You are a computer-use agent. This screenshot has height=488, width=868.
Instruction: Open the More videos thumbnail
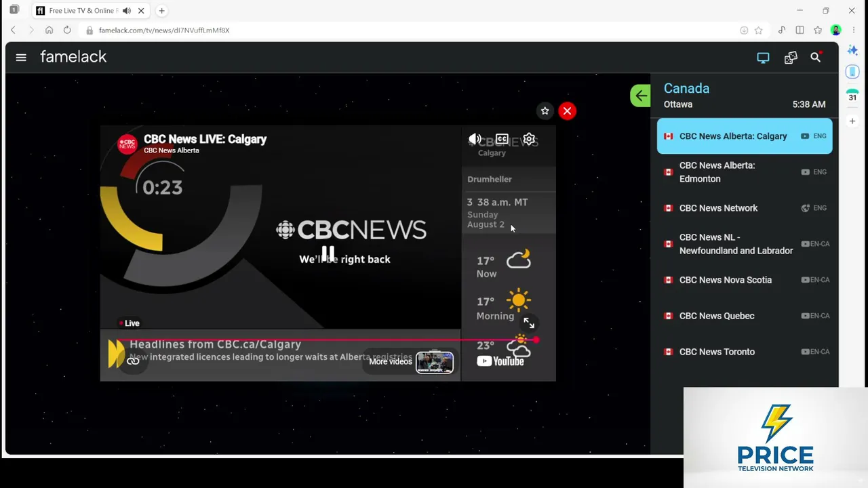click(435, 361)
